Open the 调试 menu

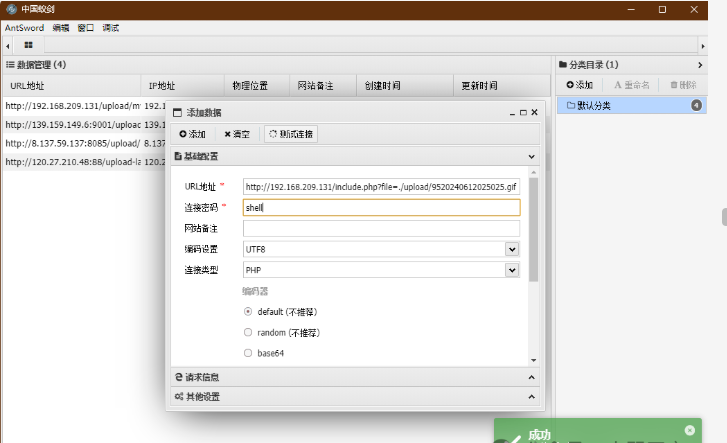click(110, 28)
